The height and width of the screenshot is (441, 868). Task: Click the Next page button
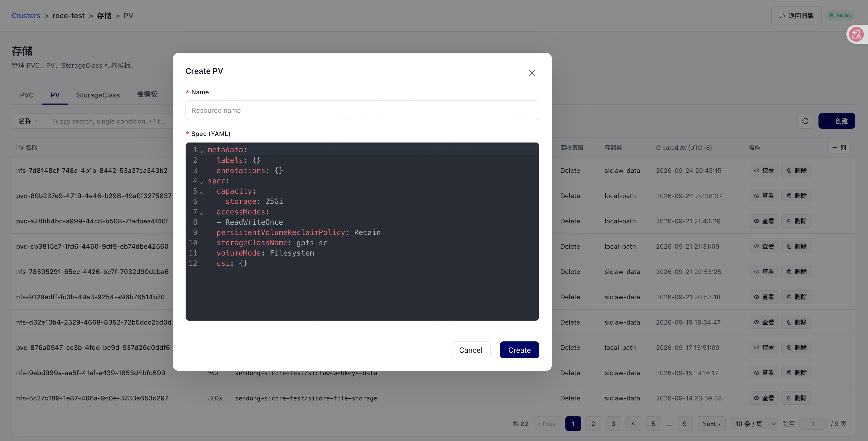[x=711, y=423]
